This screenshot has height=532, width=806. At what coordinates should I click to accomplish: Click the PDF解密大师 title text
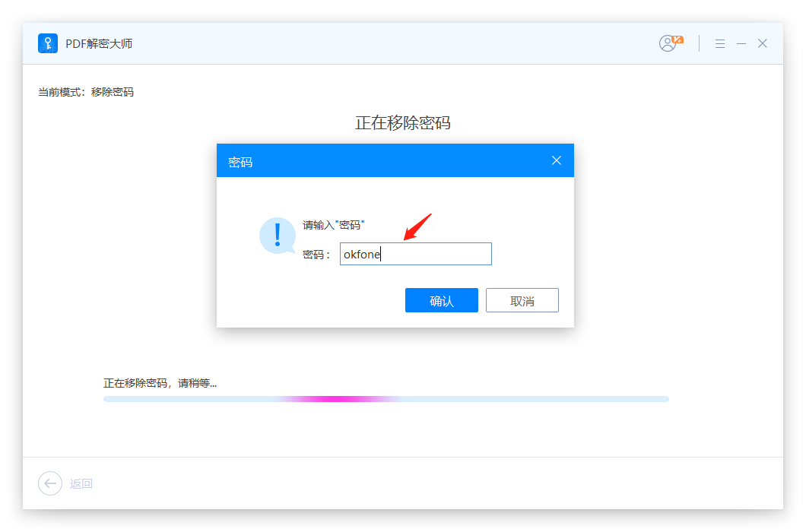[99, 43]
